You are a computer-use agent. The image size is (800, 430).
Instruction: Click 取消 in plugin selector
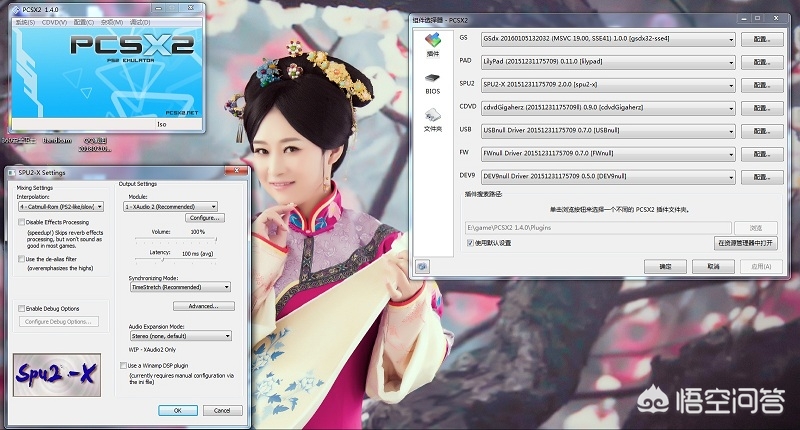[713, 266]
